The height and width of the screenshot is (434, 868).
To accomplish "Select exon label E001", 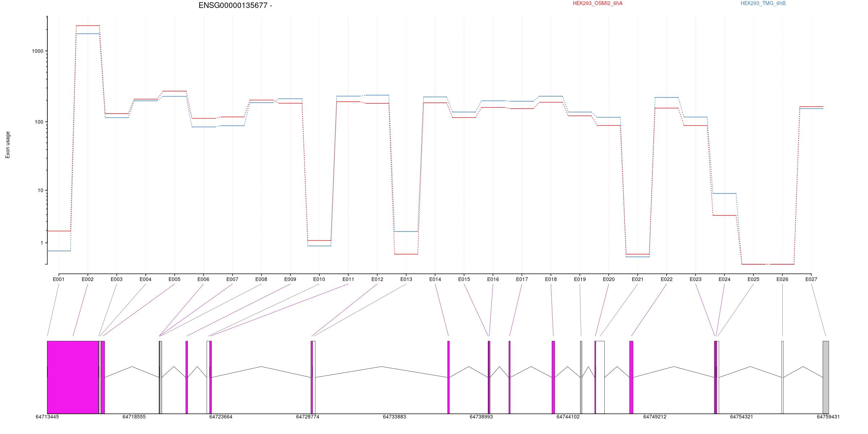I will pos(59,279).
